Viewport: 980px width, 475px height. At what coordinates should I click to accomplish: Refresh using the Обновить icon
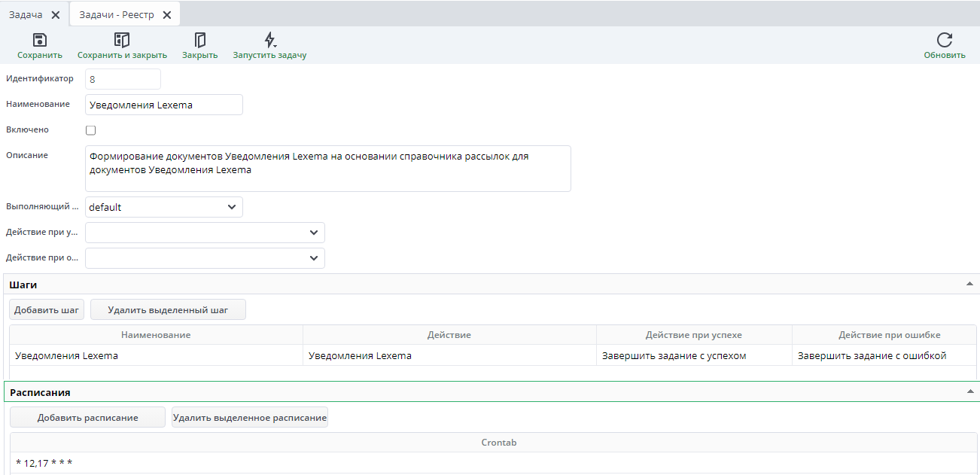click(945, 40)
